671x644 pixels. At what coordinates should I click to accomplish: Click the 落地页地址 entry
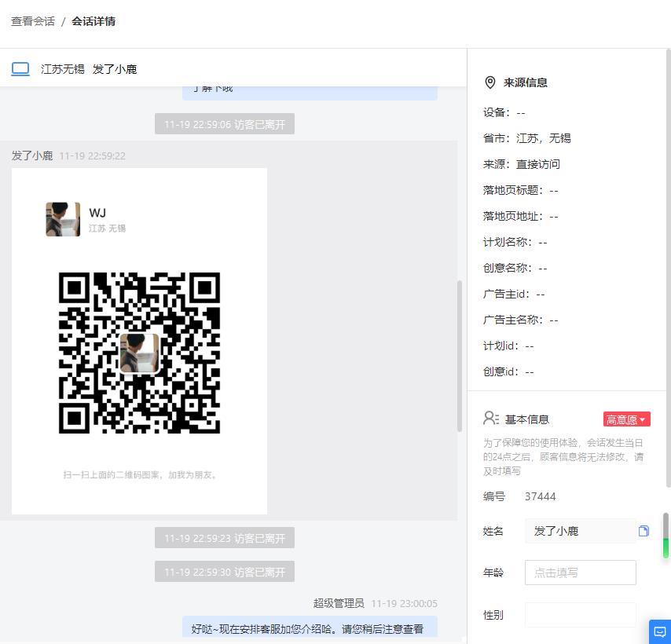(x=520, y=216)
